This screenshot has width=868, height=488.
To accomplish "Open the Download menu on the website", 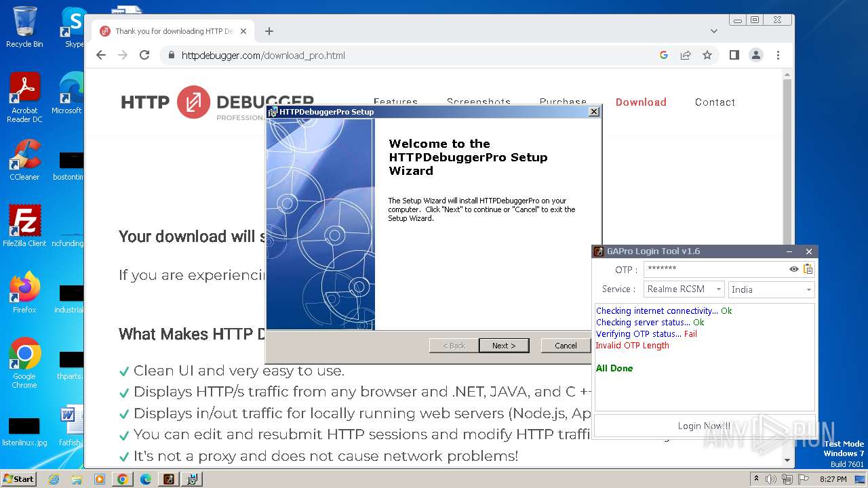I will pos(641,102).
